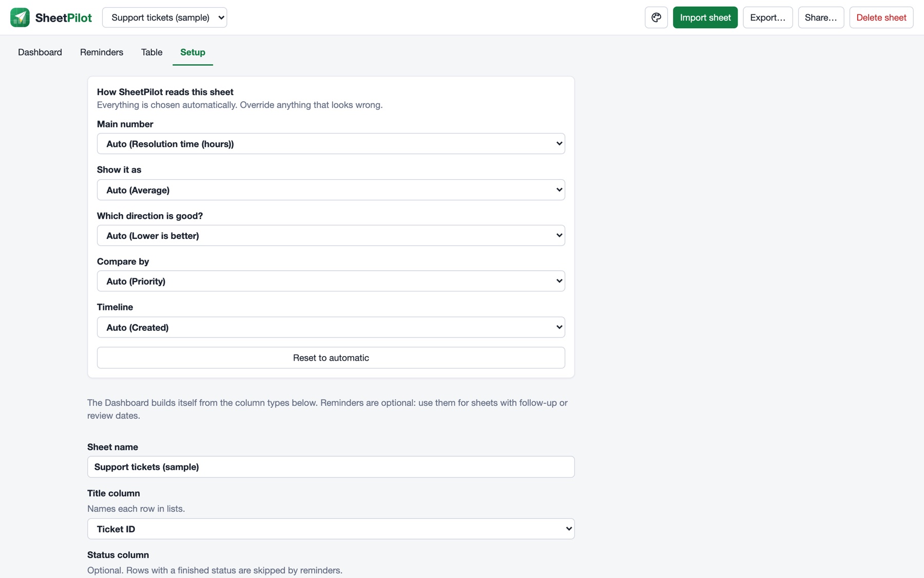Open the theme palette icon button
Image resolution: width=924 pixels, height=578 pixels.
(656, 17)
